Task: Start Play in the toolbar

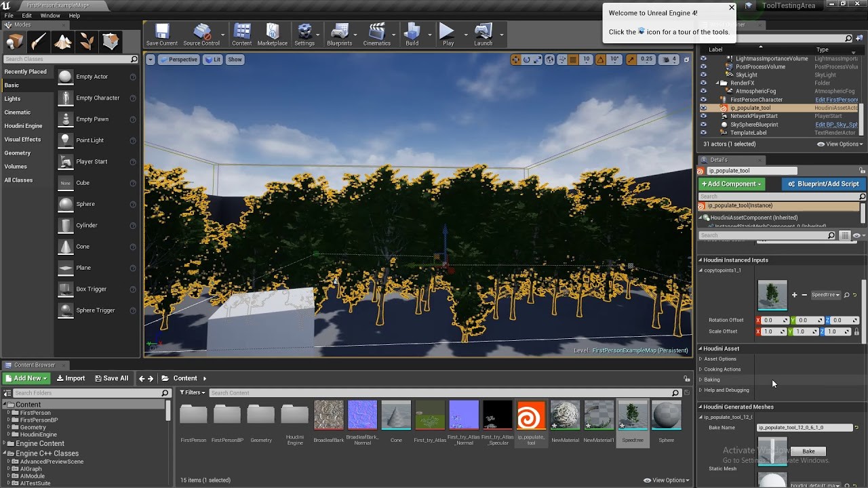Action: pos(448,34)
